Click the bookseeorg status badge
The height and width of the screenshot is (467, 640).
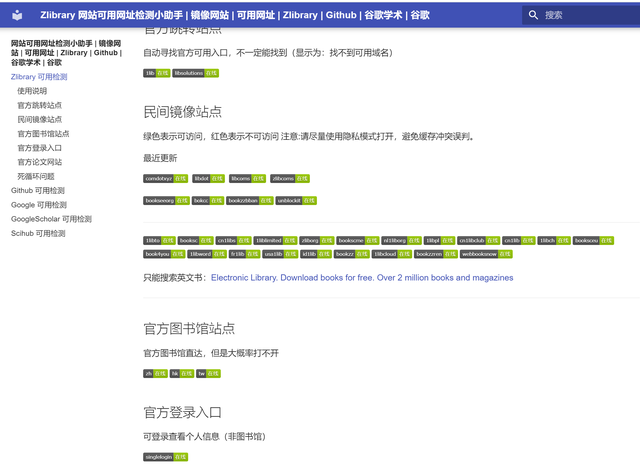coord(166,200)
